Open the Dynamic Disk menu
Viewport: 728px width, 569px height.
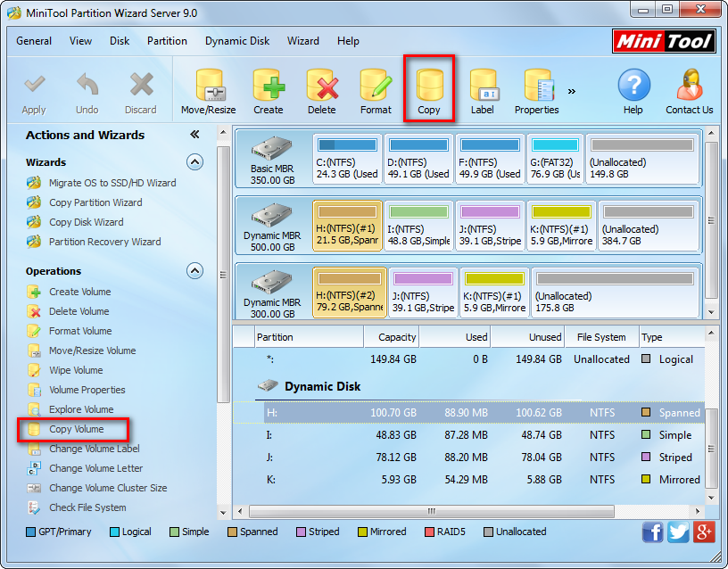pyautogui.click(x=237, y=41)
